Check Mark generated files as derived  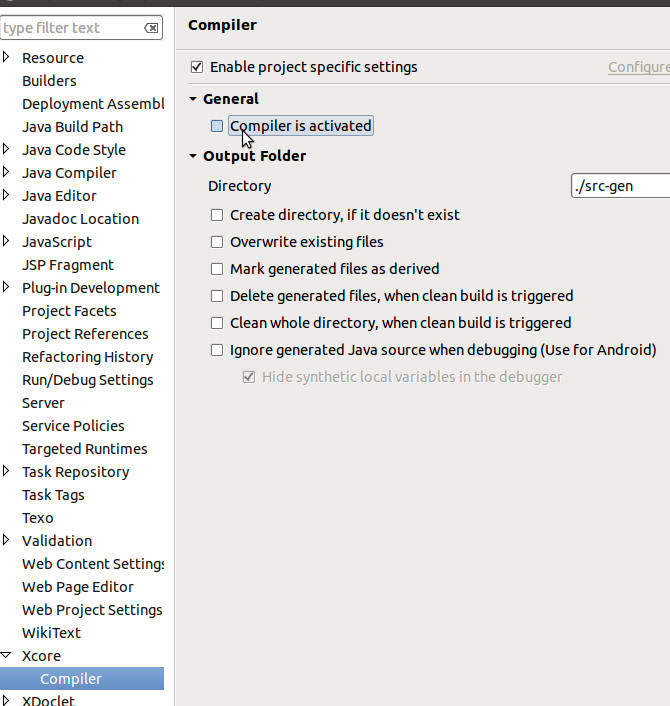(217, 269)
